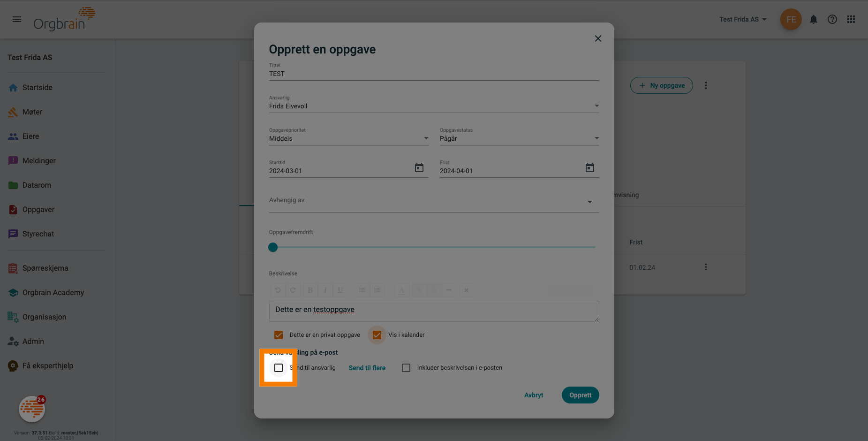Screen dimensions: 868x441
Task: Click the 01.02.24 deadline cell
Action: (x=642, y=267)
